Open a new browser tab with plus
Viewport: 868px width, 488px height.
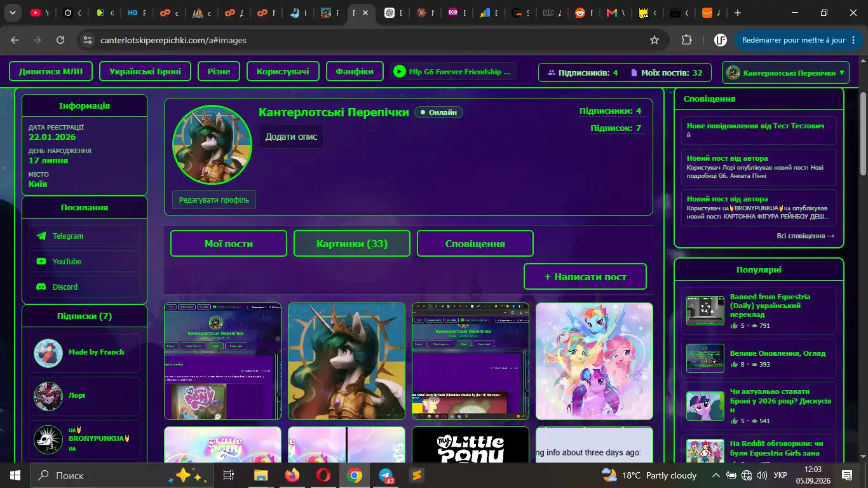pos(737,13)
